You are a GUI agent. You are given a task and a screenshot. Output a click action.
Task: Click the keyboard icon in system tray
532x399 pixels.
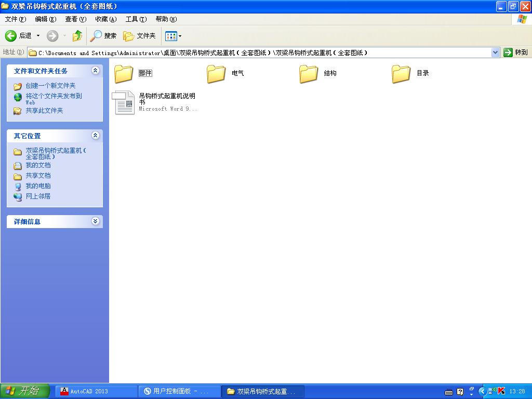click(448, 392)
